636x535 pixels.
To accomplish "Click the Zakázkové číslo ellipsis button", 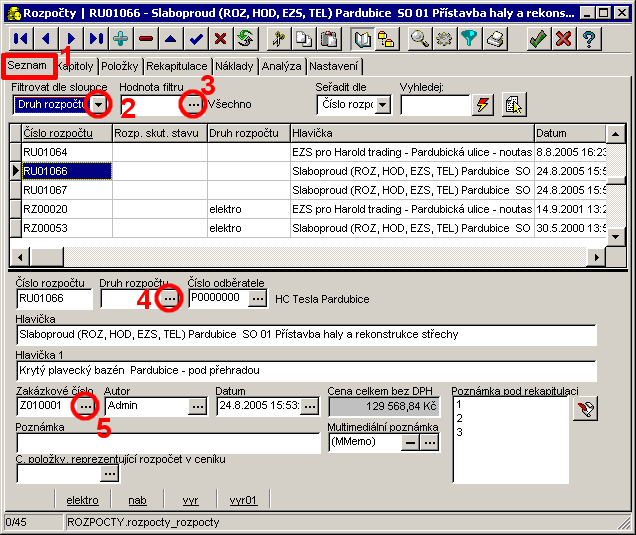I will [86, 406].
